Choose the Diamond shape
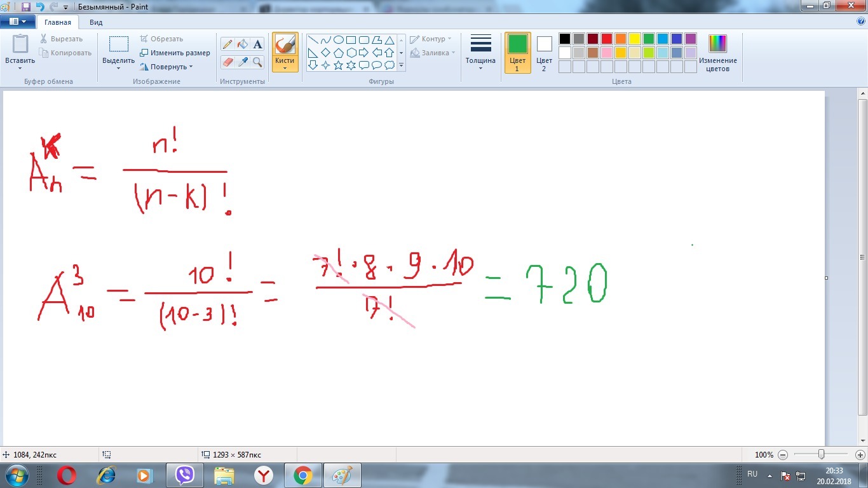Viewport: 868px width, 488px height. click(x=326, y=52)
